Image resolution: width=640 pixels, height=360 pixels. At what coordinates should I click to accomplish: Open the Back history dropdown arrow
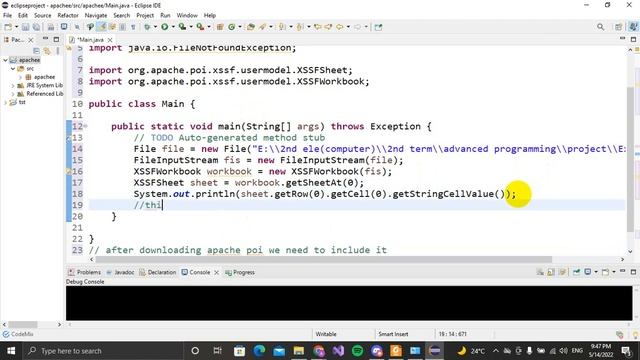348,27
